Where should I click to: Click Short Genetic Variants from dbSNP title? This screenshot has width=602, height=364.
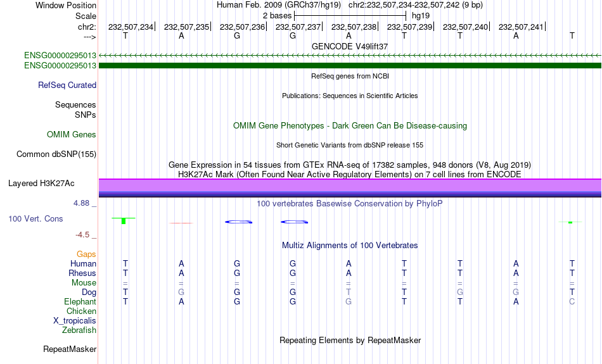(350, 145)
